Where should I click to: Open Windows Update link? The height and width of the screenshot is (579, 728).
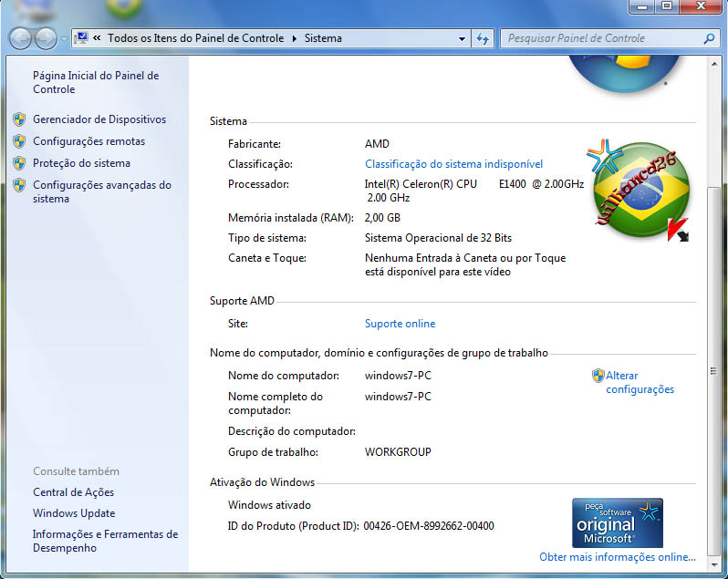point(74,513)
